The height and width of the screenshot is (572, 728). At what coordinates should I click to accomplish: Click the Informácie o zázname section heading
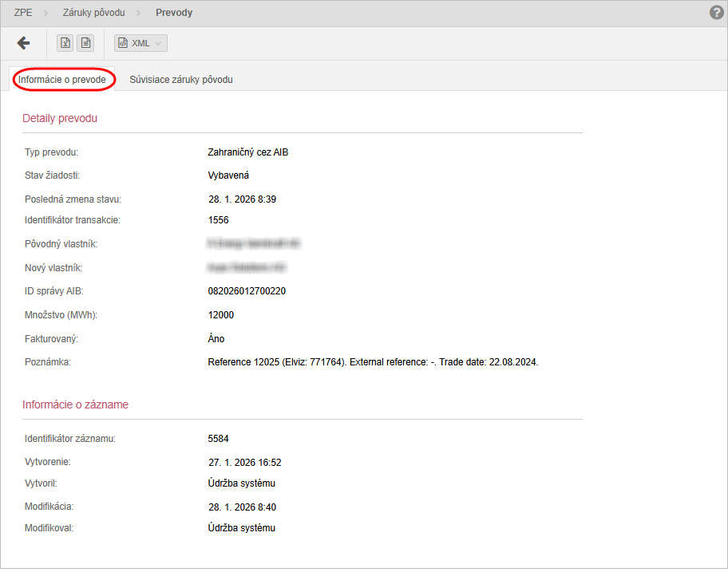[75, 404]
